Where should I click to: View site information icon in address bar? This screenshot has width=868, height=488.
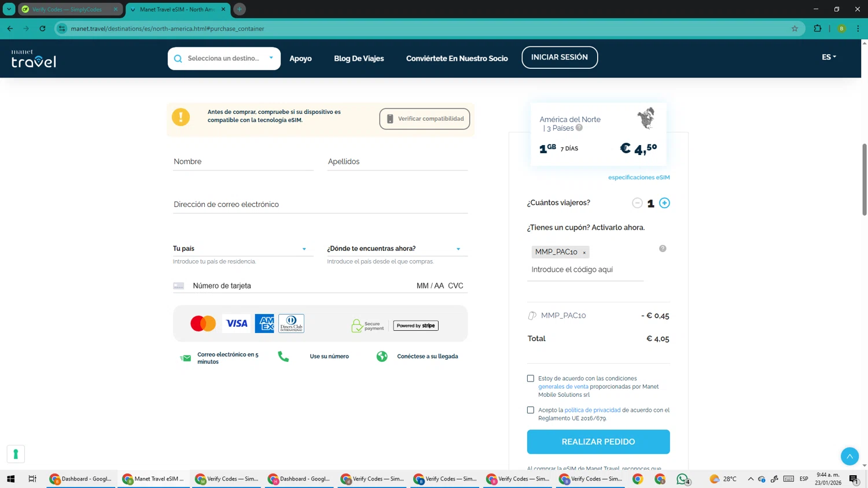[62, 28]
